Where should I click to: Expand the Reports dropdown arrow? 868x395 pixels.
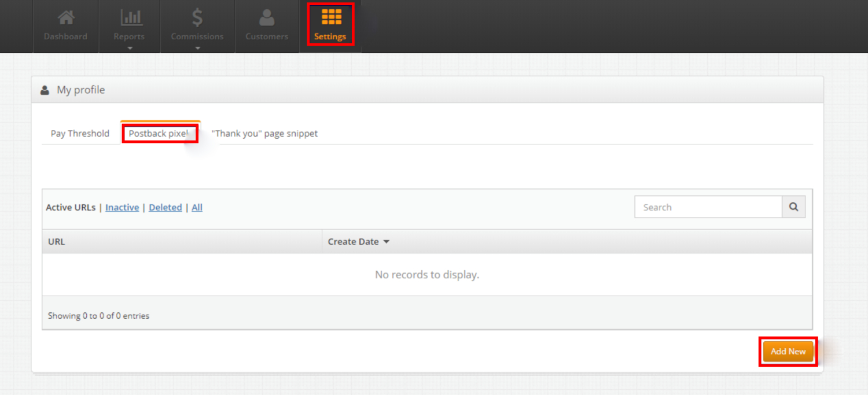tap(130, 48)
